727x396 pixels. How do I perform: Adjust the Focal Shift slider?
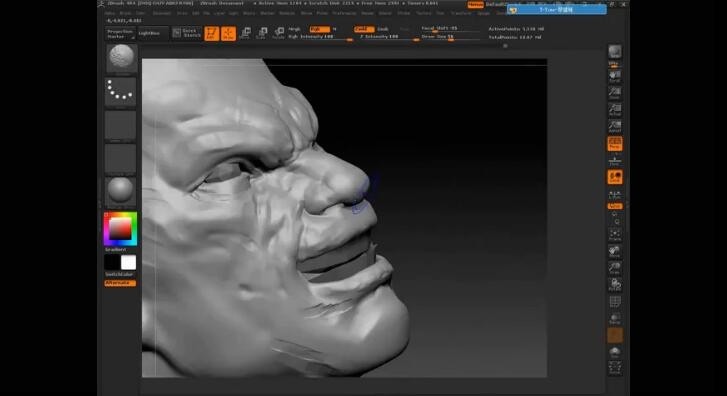[450, 29]
